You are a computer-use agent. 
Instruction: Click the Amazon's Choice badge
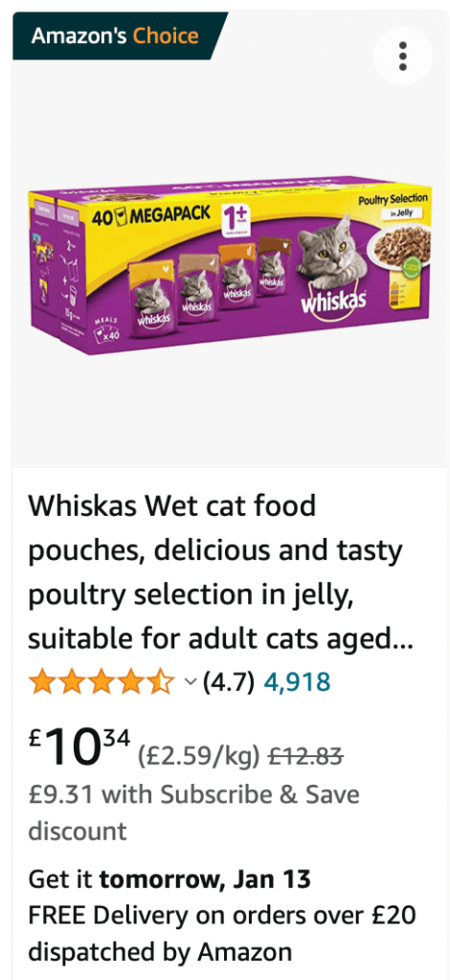pos(119,35)
